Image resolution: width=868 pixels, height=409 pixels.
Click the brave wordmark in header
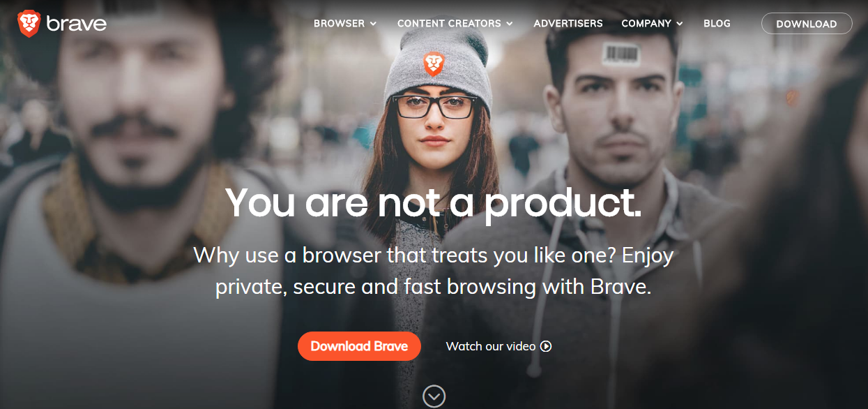coord(76,24)
